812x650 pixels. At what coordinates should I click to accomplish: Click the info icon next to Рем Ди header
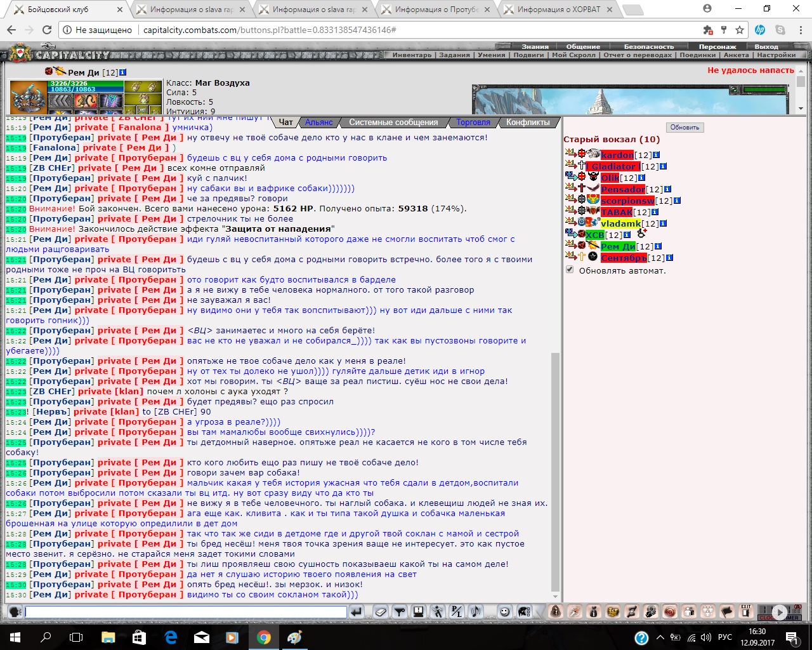point(123,72)
